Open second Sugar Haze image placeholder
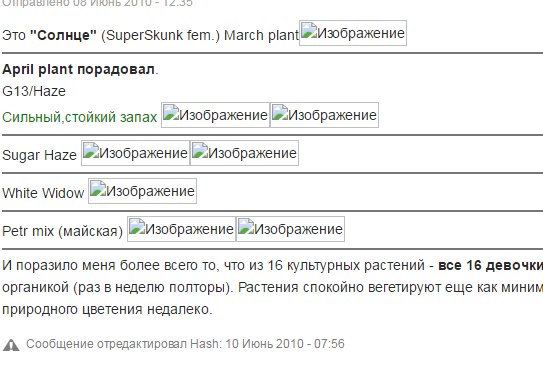543x372 pixels. [x=244, y=153]
